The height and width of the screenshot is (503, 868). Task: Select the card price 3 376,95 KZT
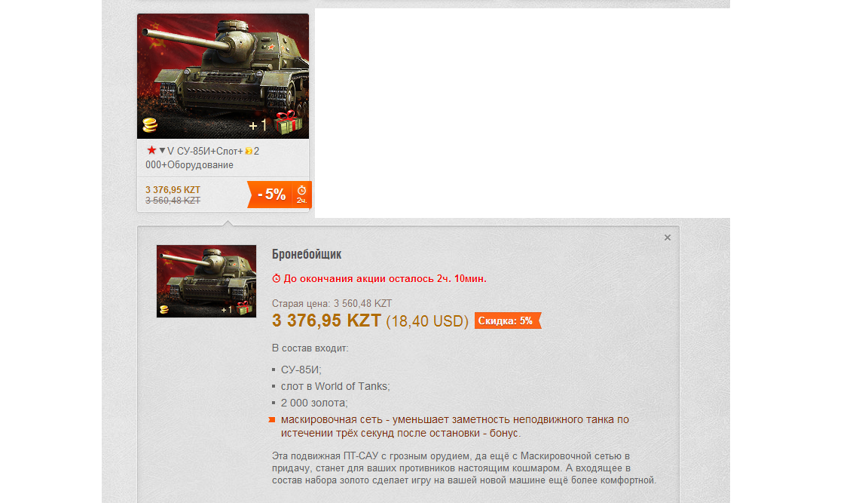coord(173,190)
